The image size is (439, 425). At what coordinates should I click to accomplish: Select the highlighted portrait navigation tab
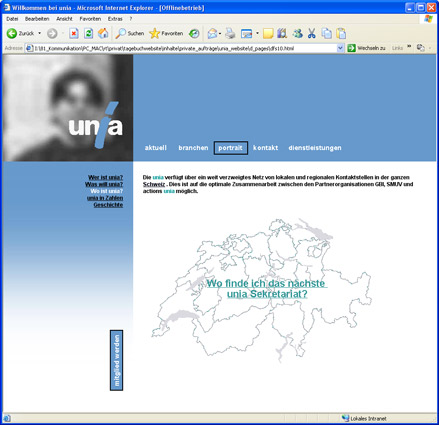coord(231,148)
